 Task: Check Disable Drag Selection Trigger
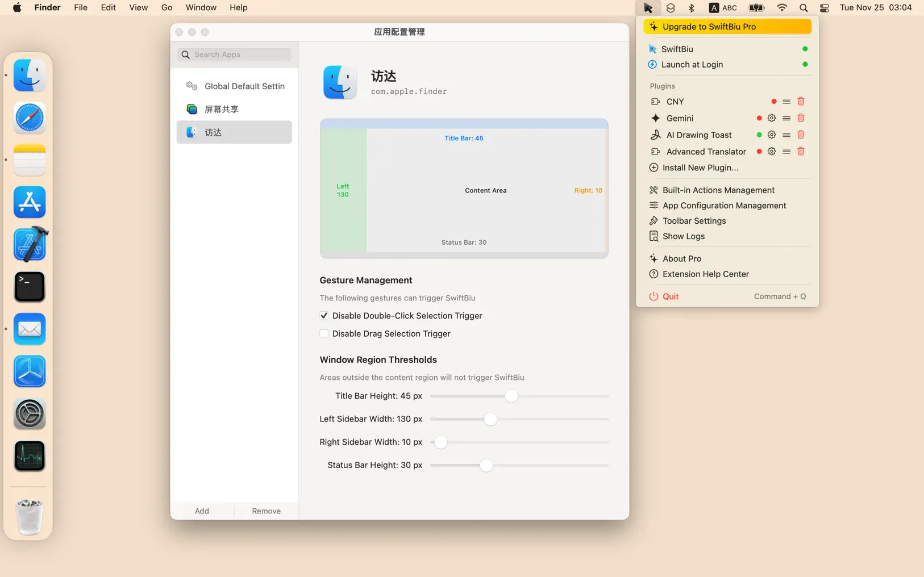click(x=324, y=334)
